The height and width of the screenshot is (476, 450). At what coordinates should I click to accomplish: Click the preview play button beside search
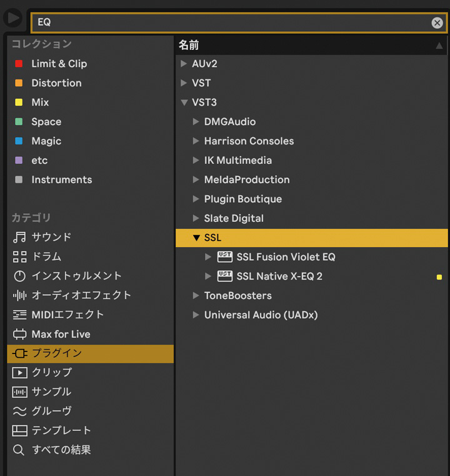(x=12, y=18)
